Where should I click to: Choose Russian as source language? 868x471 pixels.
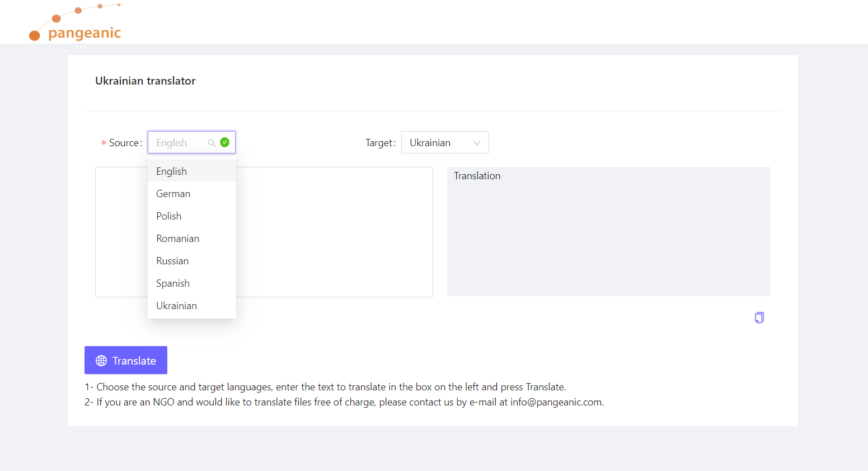coord(172,261)
